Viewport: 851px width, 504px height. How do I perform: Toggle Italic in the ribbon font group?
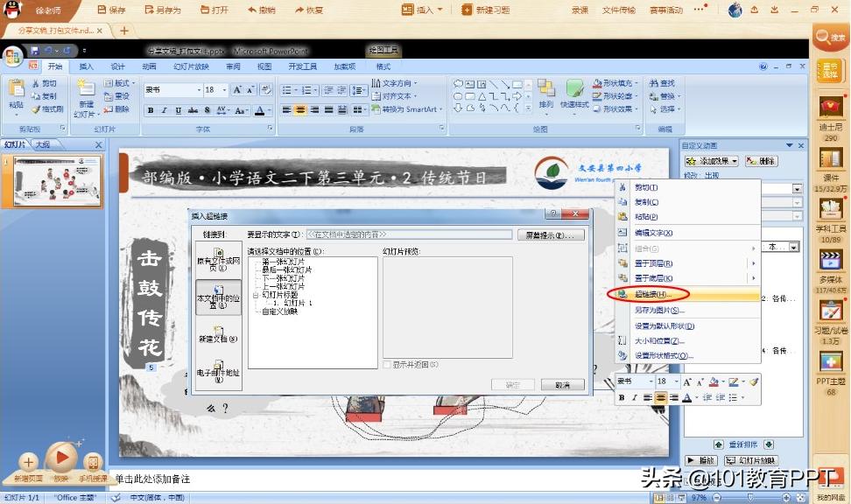coord(164,110)
